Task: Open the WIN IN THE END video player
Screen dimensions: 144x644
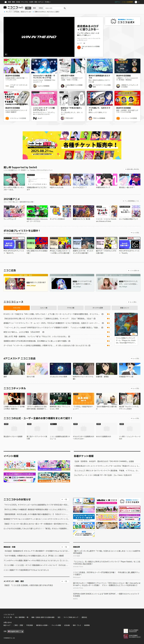Action: coord(39,37)
